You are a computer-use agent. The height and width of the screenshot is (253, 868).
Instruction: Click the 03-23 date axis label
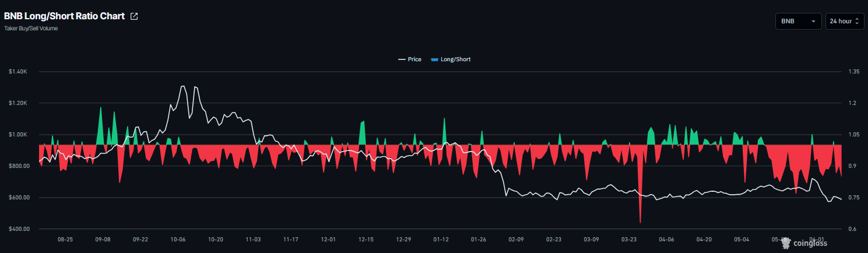[x=629, y=240]
